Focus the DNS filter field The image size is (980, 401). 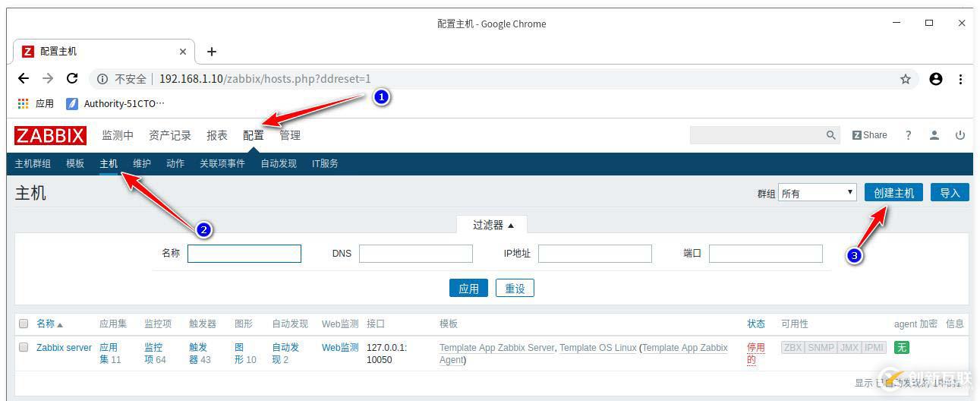pyautogui.click(x=416, y=254)
